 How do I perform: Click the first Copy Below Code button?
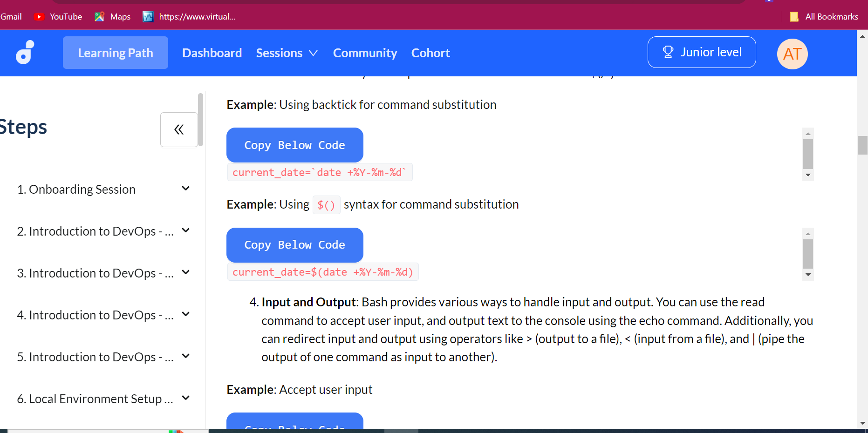click(x=294, y=145)
